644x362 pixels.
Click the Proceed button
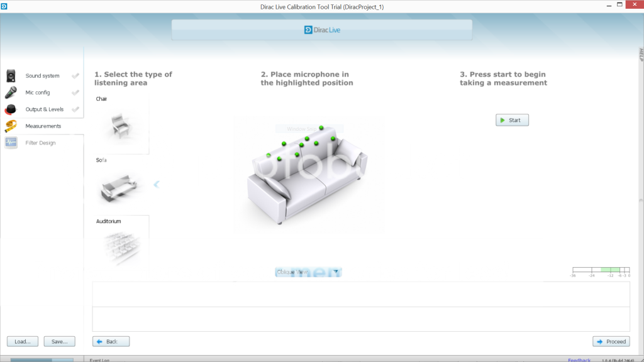[611, 341]
